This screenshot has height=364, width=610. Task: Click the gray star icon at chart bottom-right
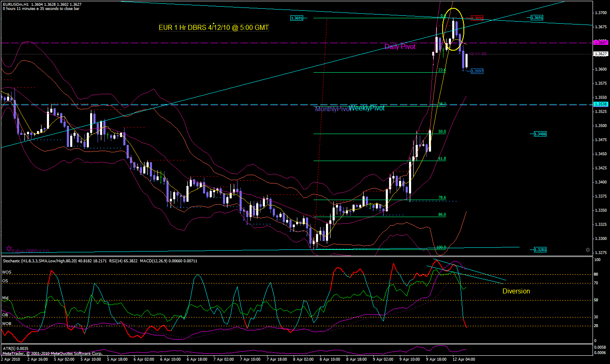588,250
